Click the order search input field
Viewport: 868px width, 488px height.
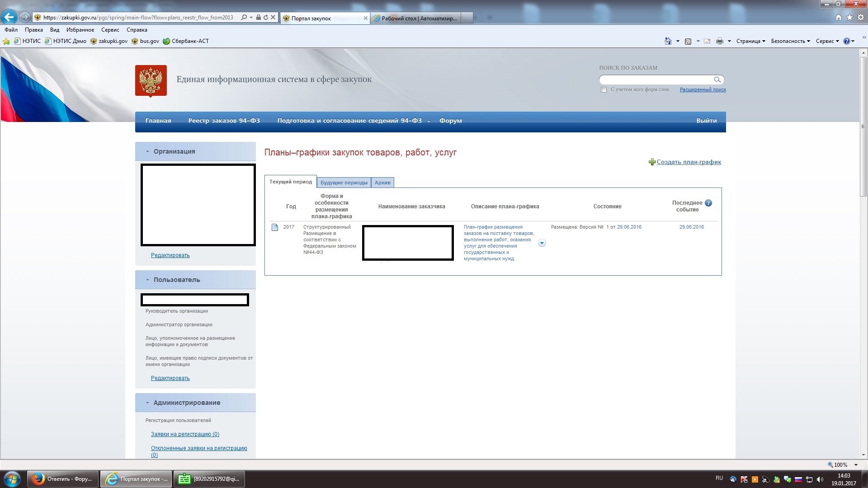pos(656,80)
